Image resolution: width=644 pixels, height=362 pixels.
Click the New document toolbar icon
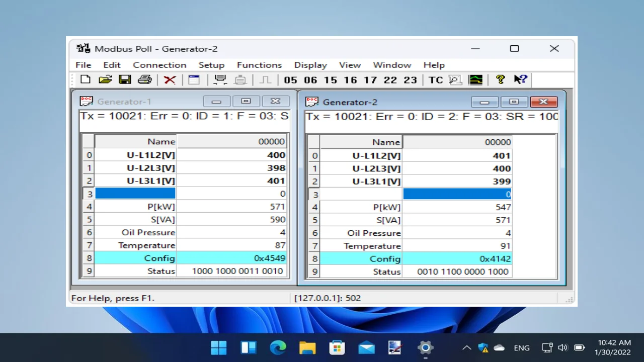[x=86, y=79]
